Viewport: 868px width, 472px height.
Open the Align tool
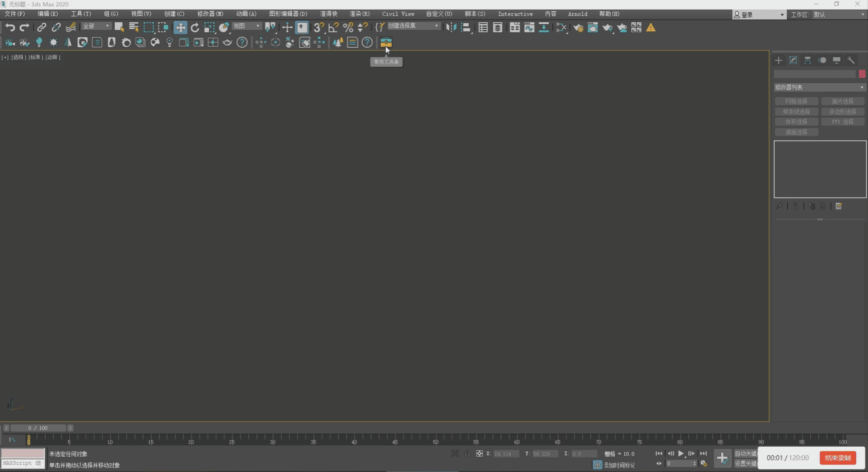point(466,28)
